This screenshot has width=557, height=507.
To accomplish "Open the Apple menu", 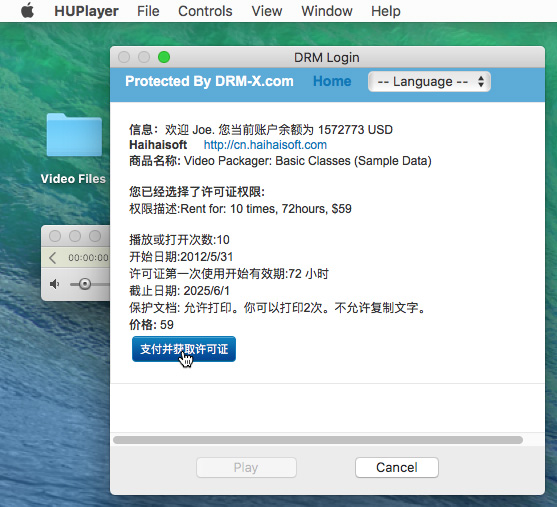I will 27,11.
